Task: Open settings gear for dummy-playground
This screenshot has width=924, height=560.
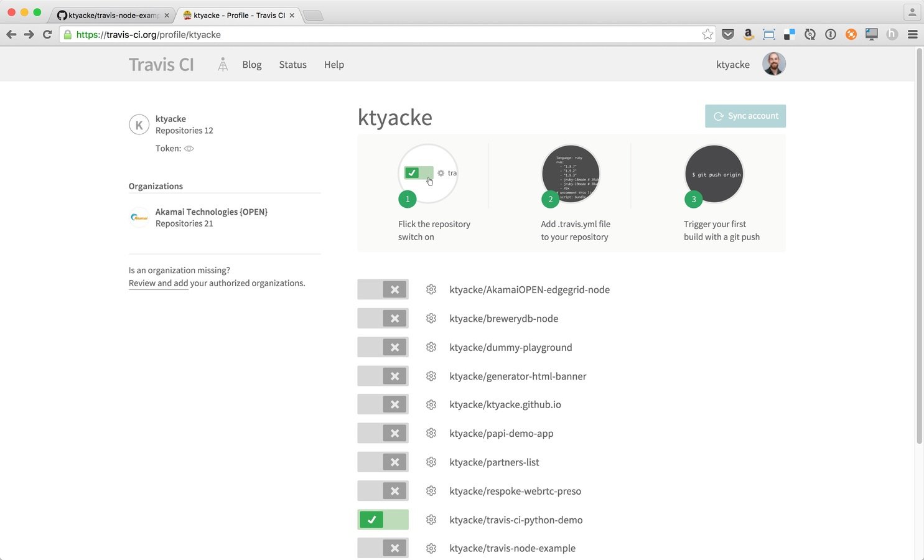Action: (431, 347)
